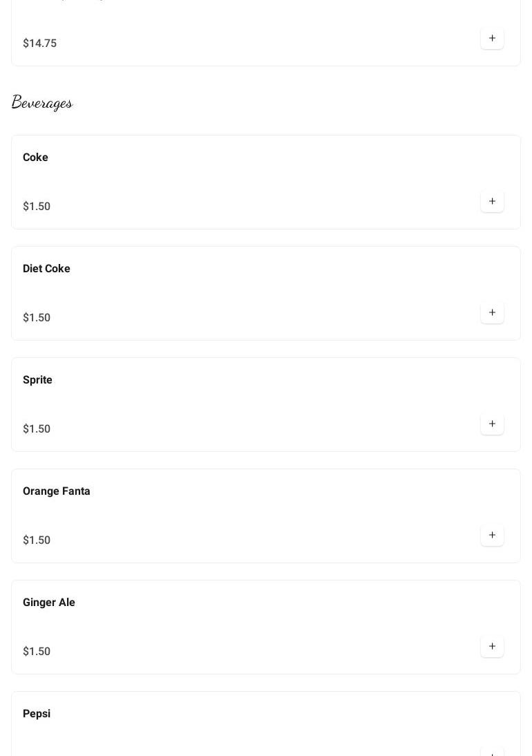The height and width of the screenshot is (756, 532).
Task: Open the Pepsi item title
Action: tap(37, 714)
